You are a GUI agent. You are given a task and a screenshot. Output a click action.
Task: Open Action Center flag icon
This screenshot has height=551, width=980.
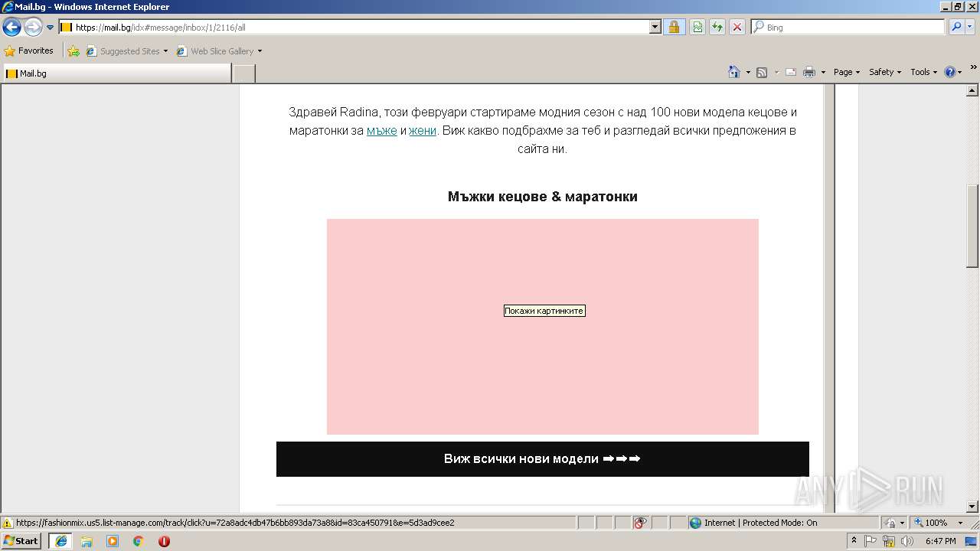[x=871, y=541]
